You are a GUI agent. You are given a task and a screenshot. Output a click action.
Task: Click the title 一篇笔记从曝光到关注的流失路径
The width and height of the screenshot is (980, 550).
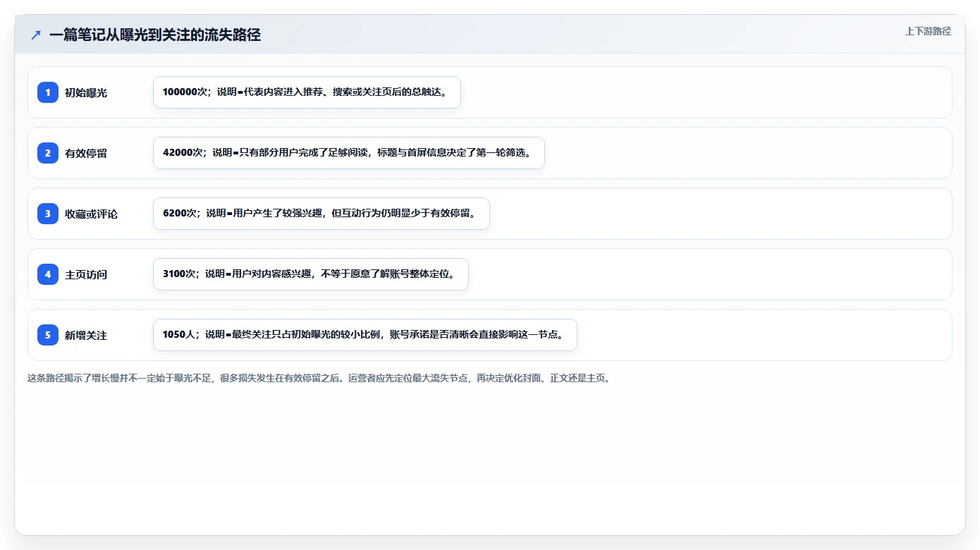155,35
